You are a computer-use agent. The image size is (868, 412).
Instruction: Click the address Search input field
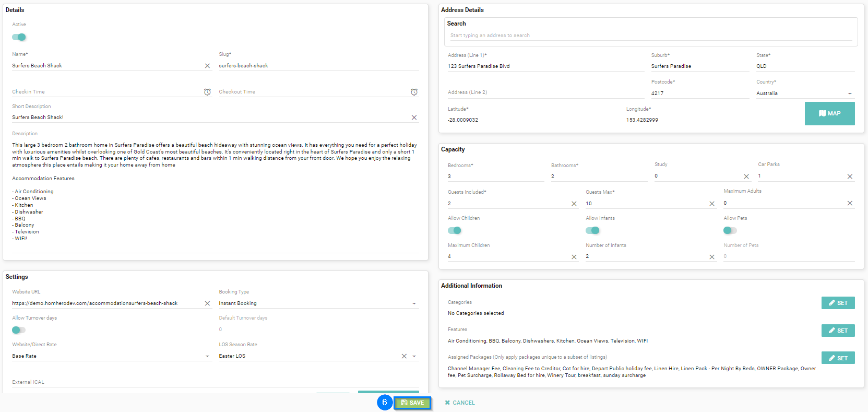coord(650,36)
